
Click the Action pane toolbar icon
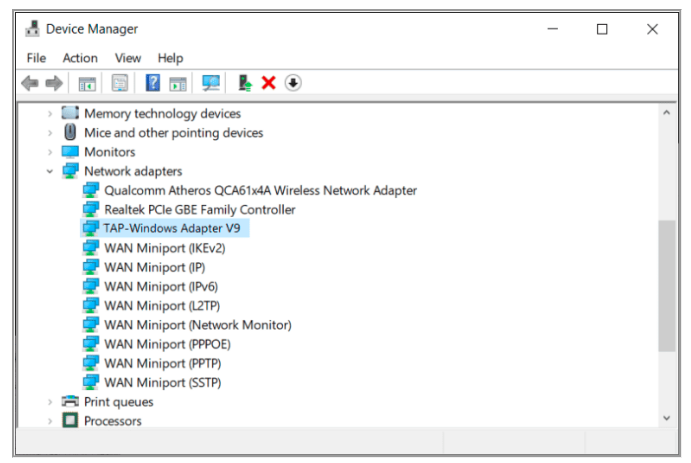click(x=178, y=83)
